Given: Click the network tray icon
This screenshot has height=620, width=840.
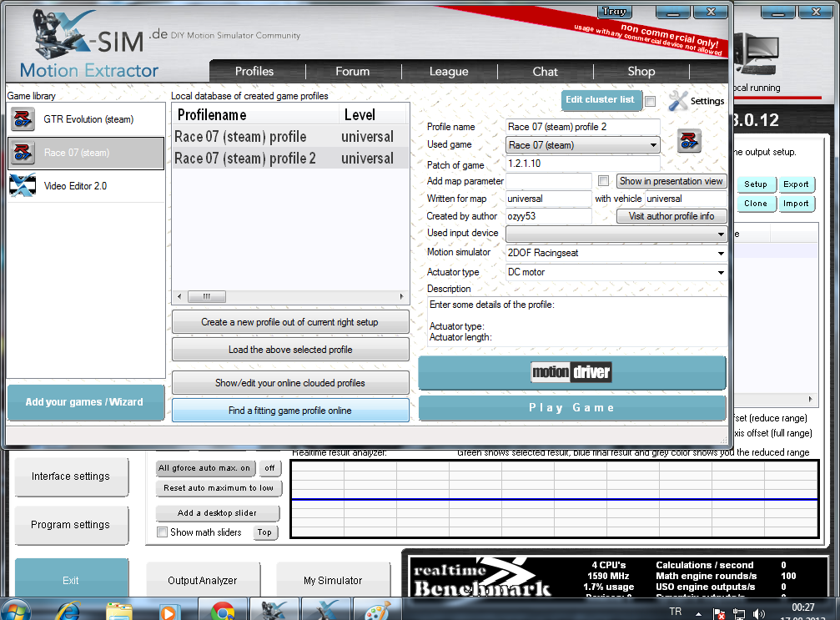Looking at the screenshot, I should coord(739,613).
